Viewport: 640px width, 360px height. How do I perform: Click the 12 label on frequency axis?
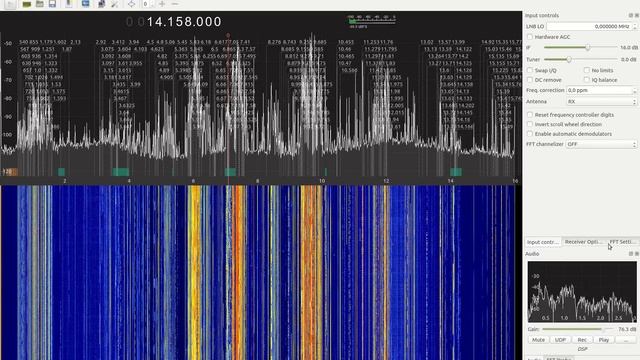pyautogui.click(x=386, y=181)
